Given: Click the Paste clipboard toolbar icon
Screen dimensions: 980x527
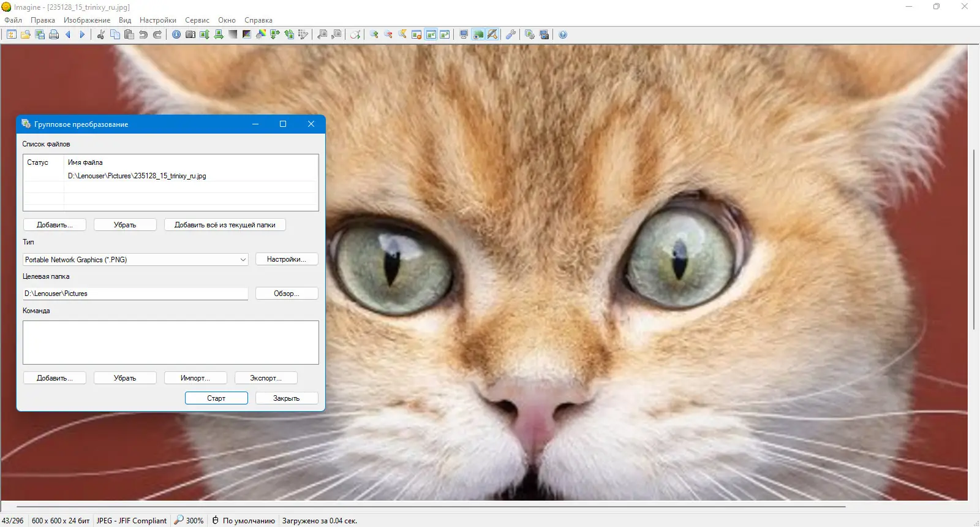Looking at the screenshot, I should tap(129, 35).
